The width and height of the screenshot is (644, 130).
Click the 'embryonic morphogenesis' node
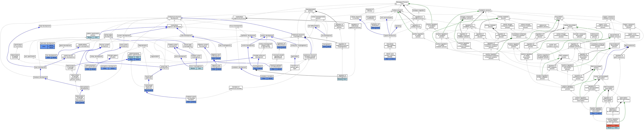pyautogui.click(x=299, y=46)
